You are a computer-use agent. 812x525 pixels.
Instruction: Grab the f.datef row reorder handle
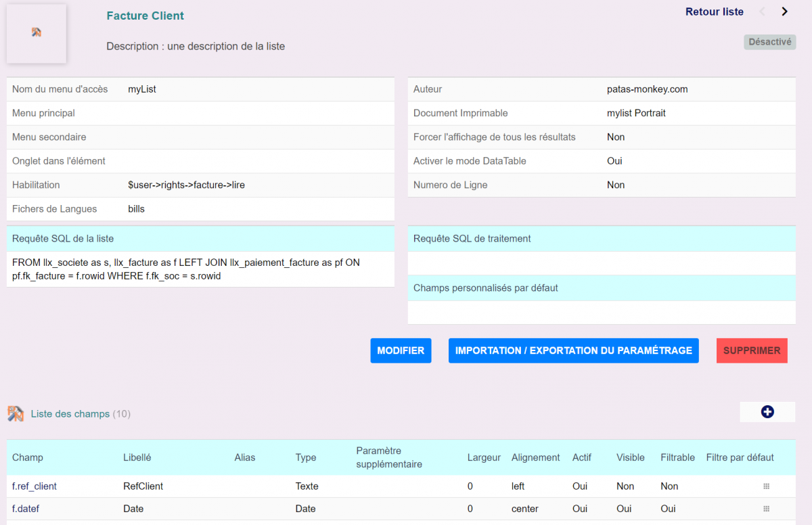767,509
